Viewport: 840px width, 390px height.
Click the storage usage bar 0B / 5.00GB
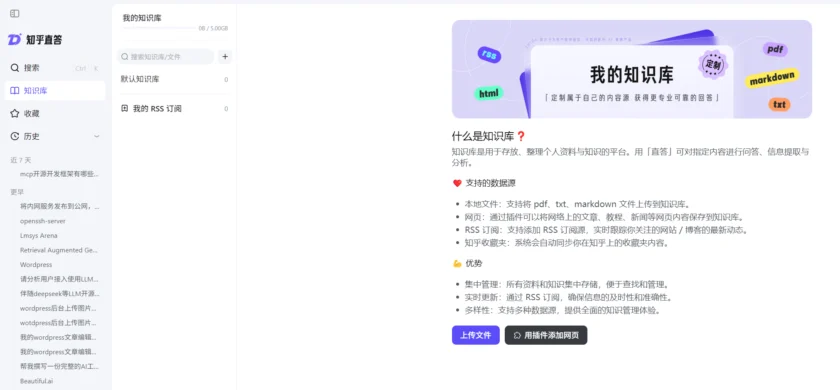point(175,28)
